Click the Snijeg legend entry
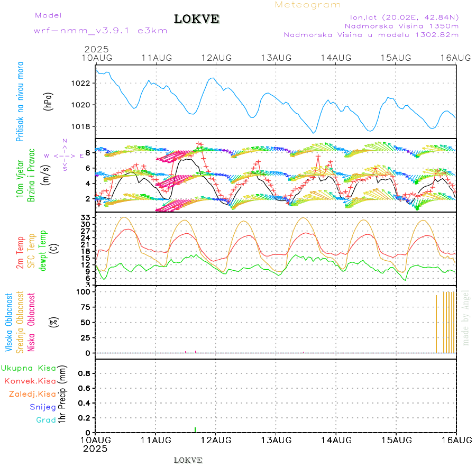 tap(42, 407)
